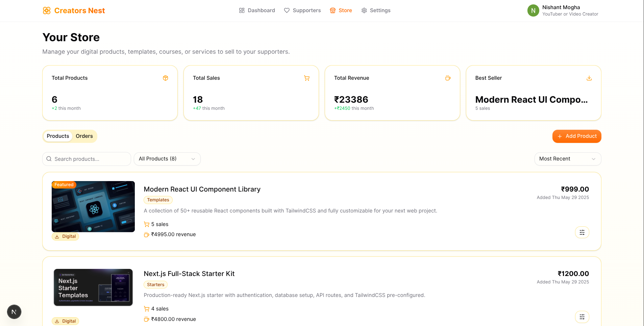Click the ₹999.00 price text
Screen dimensions: 644x326
575,189
